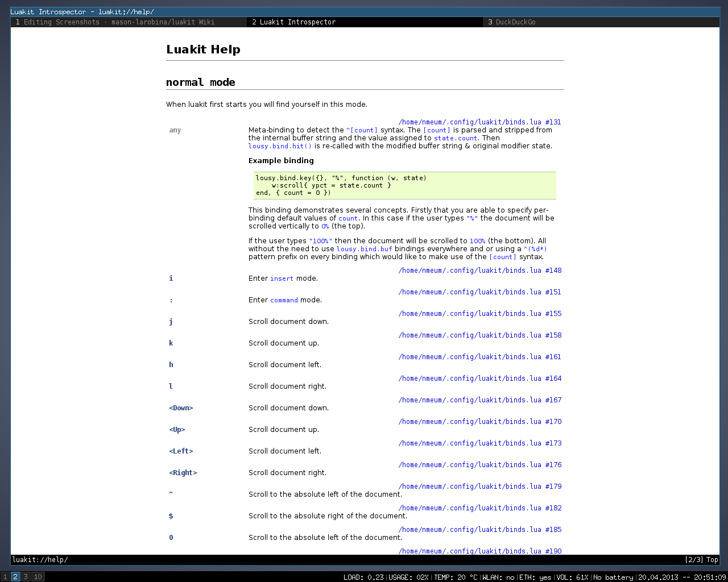Click the 'any' binding label

click(175, 130)
